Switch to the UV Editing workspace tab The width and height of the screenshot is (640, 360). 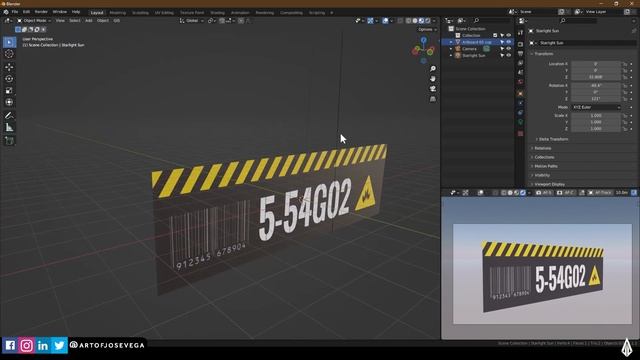tap(164, 13)
